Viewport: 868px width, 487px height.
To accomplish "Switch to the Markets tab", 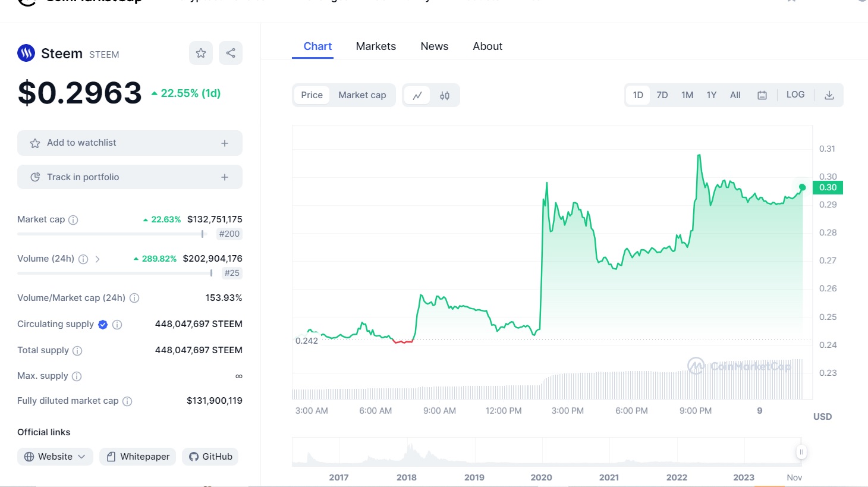I will (x=376, y=46).
